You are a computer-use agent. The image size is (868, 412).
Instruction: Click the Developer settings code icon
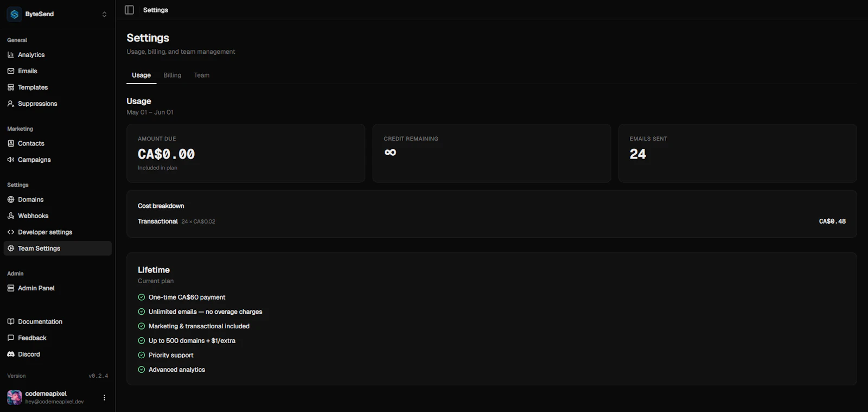coord(11,232)
